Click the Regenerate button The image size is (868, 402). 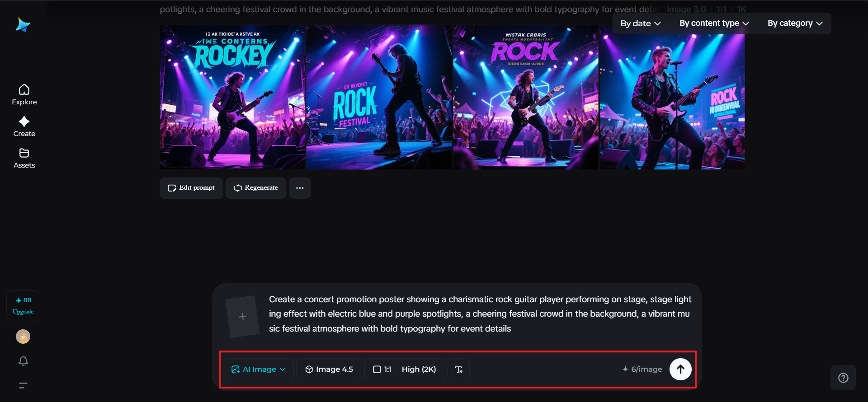pyautogui.click(x=256, y=188)
